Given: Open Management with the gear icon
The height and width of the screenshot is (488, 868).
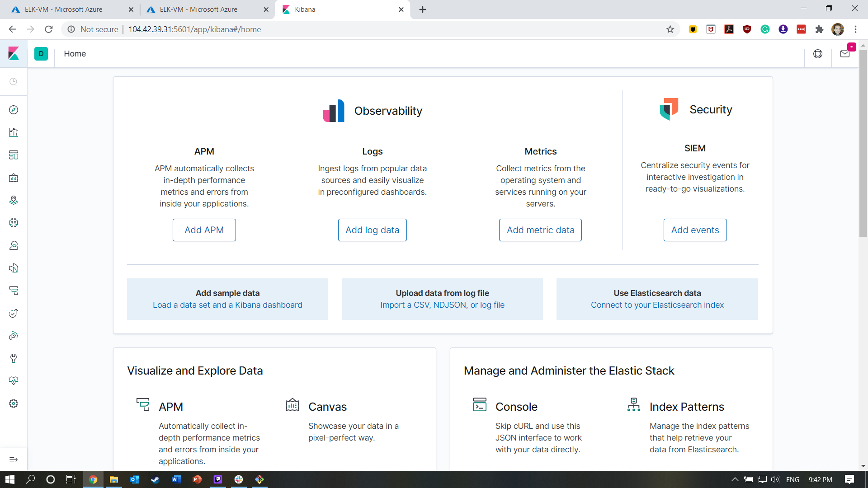Looking at the screenshot, I should coord(14,404).
